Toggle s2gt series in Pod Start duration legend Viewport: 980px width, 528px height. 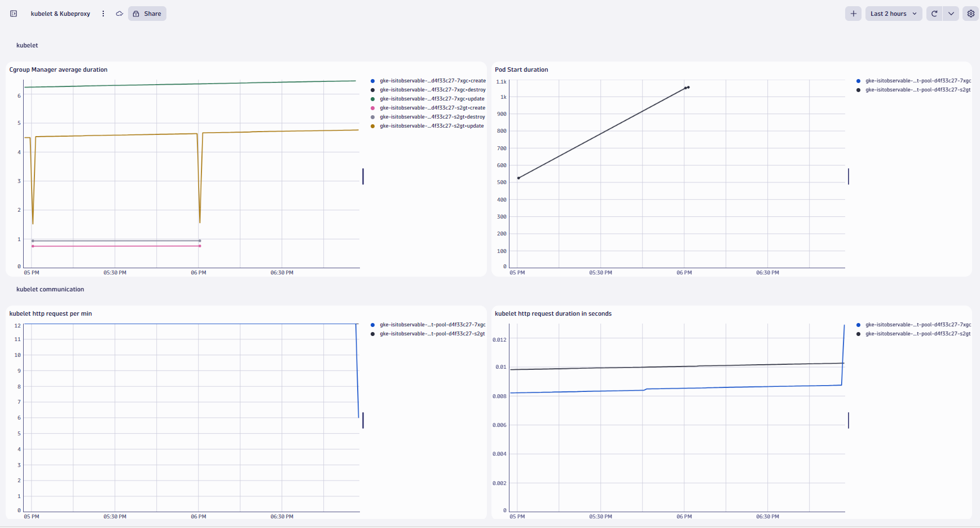click(913, 90)
